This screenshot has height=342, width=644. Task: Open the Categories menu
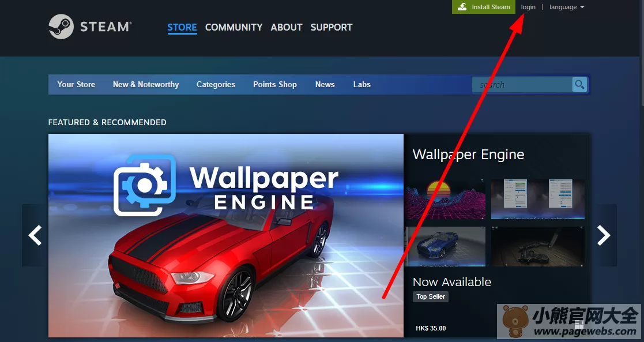[216, 84]
